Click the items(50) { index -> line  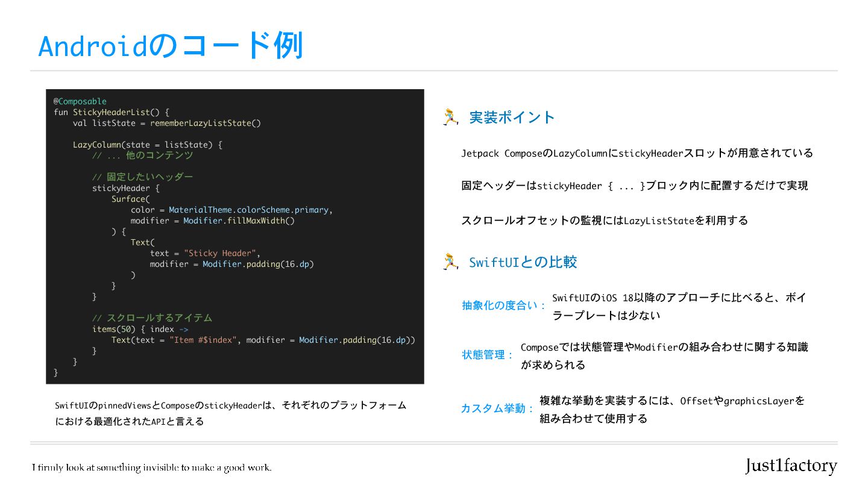[x=140, y=329]
